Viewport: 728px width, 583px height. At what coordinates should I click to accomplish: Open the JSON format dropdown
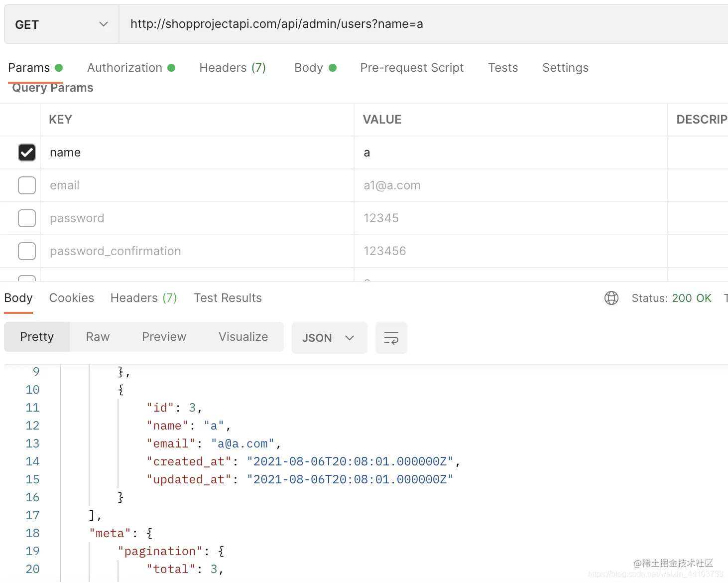coord(329,338)
